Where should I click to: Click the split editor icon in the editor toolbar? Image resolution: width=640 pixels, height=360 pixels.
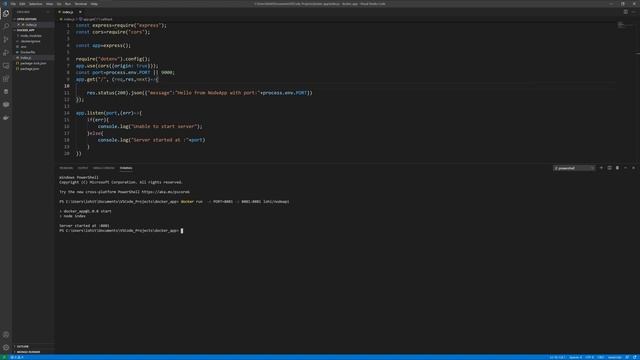point(626,12)
